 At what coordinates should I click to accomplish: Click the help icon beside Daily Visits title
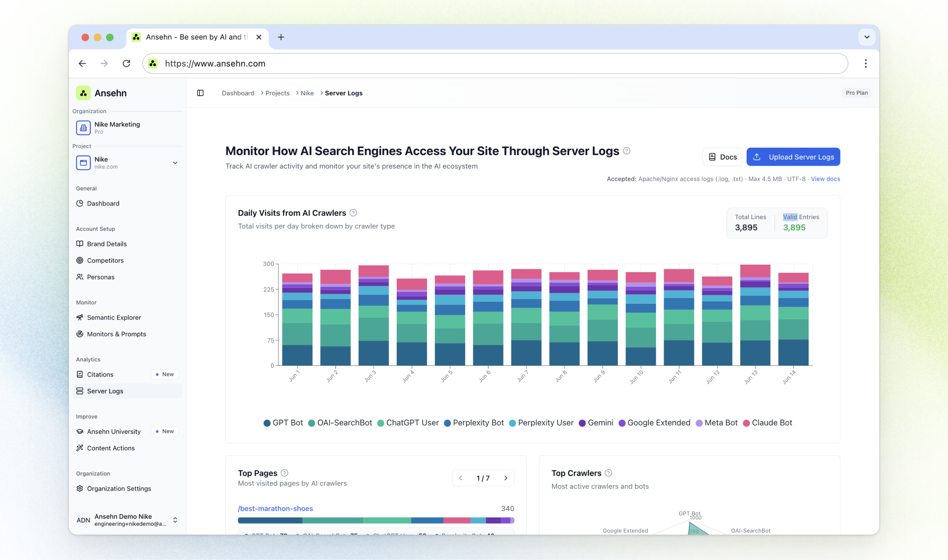click(x=353, y=213)
